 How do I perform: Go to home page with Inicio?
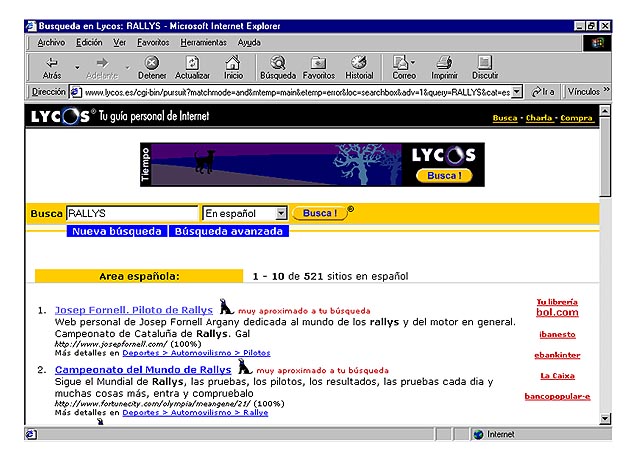coord(233,68)
